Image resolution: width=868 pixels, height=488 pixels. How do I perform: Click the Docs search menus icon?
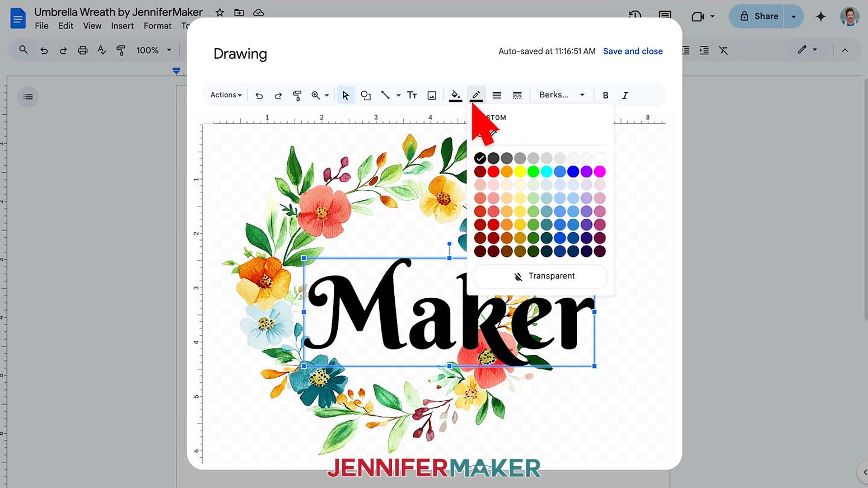pyautogui.click(x=23, y=50)
